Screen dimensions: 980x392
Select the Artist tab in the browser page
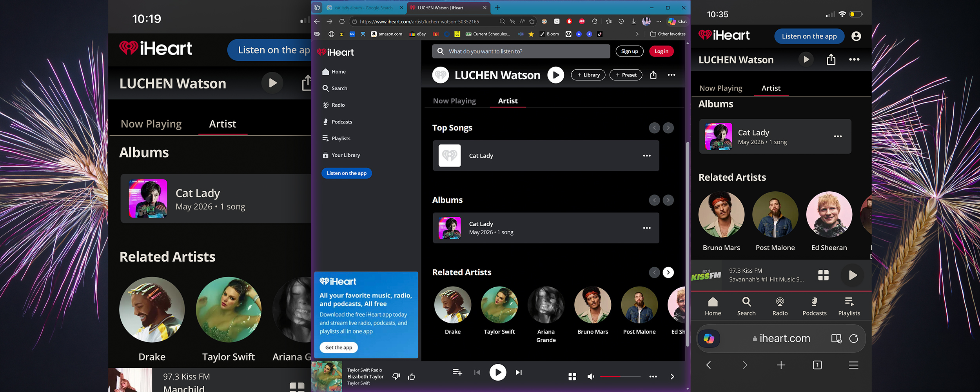tap(508, 101)
